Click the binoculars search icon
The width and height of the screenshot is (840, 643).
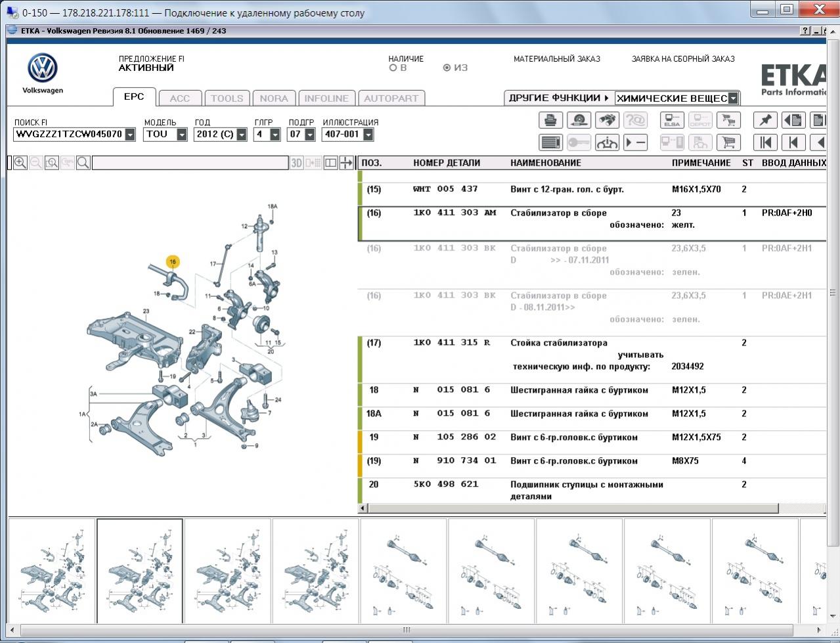tap(608, 120)
